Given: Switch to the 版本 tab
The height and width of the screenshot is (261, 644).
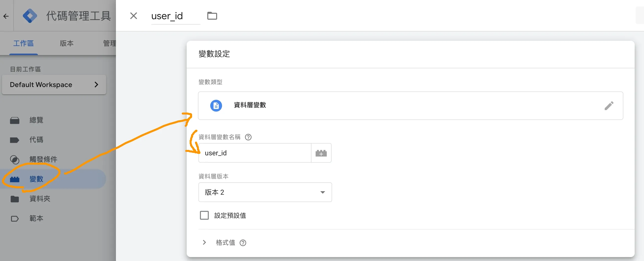Looking at the screenshot, I should click(x=67, y=43).
